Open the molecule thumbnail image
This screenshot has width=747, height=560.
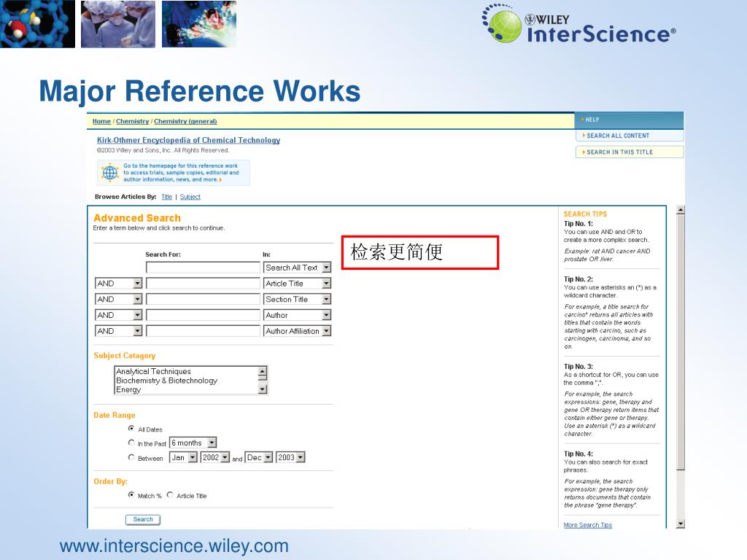pyautogui.click(x=38, y=24)
